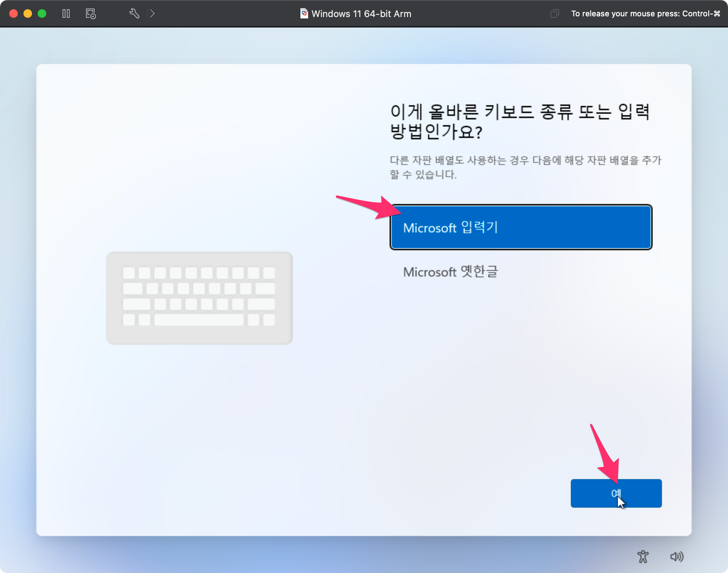Minimize the window with yellow button
The width and height of the screenshot is (728, 573).
(x=28, y=14)
